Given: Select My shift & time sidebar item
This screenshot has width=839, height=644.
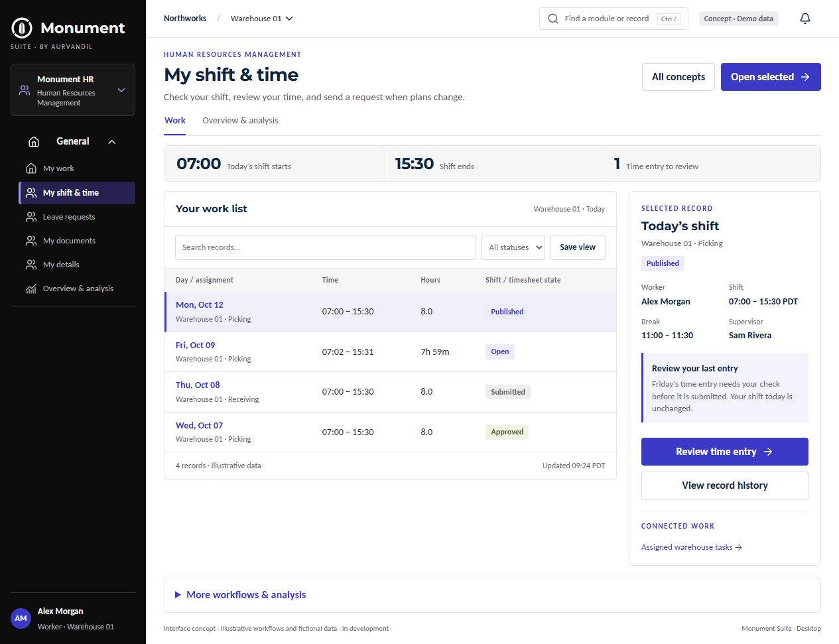Looking at the screenshot, I should point(77,193).
